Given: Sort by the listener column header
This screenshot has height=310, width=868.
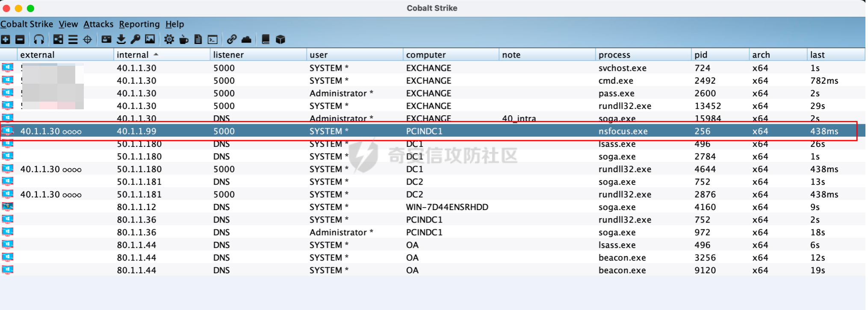Looking at the screenshot, I should pos(258,55).
